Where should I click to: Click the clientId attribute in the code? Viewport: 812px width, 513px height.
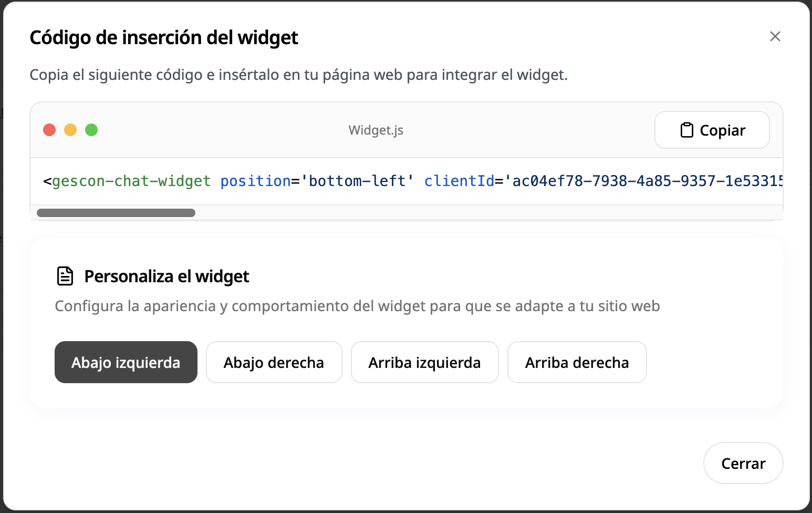coord(459,180)
